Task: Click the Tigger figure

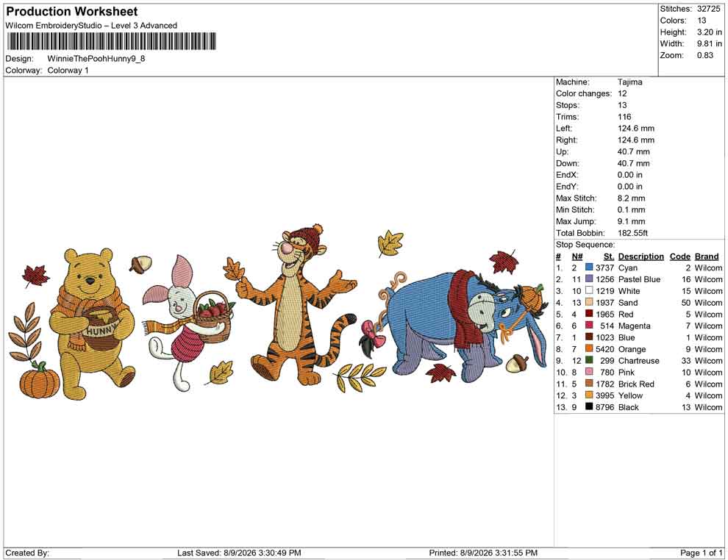Action: [297, 304]
